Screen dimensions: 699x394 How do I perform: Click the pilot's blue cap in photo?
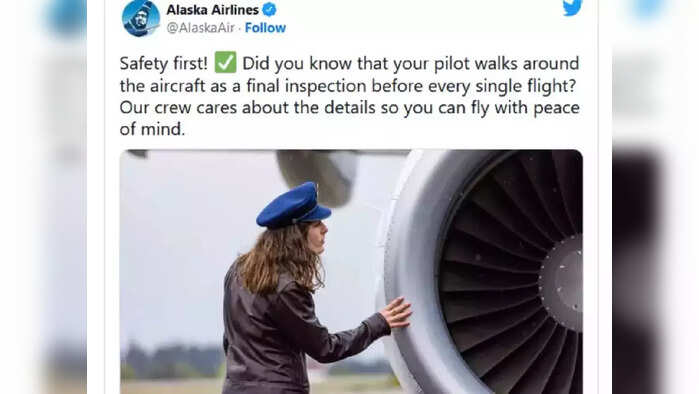[292, 205]
